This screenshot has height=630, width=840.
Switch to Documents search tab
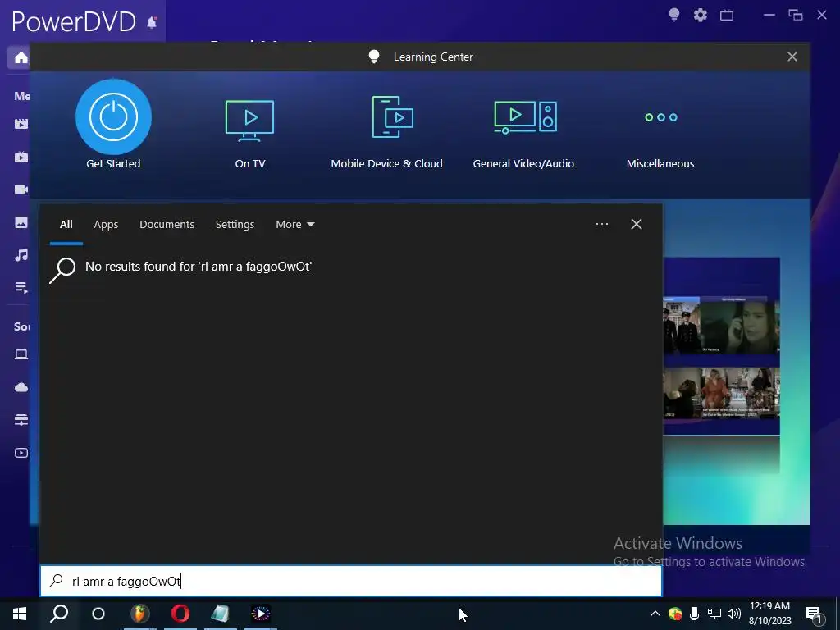[x=167, y=225]
